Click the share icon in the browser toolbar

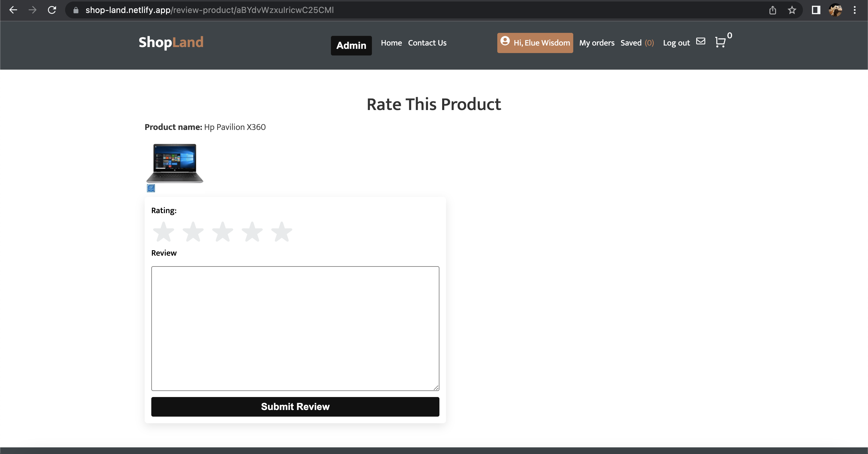(x=773, y=10)
